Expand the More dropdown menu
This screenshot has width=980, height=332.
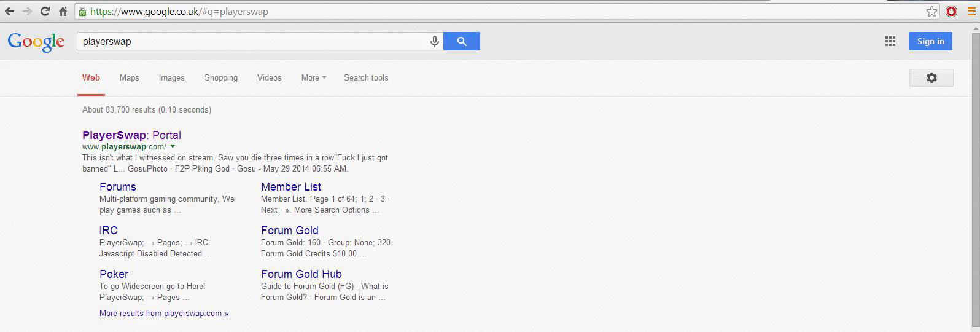[x=314, y=78]
